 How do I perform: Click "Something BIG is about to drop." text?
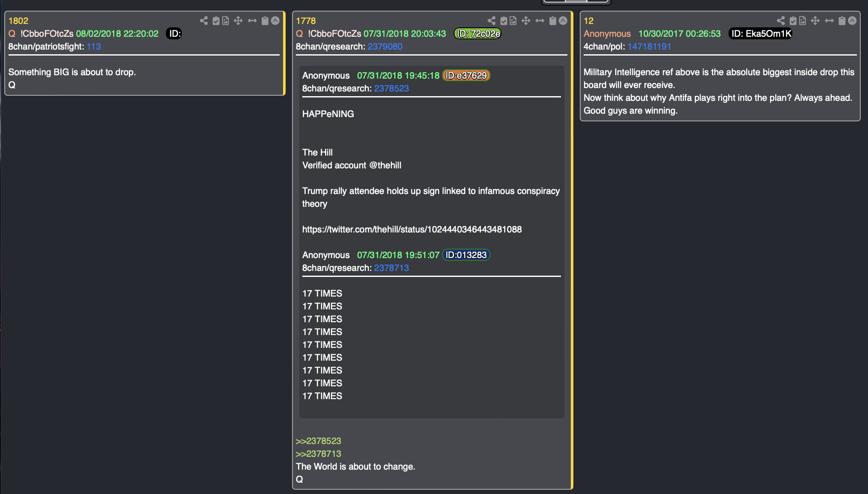pos(72,72)
